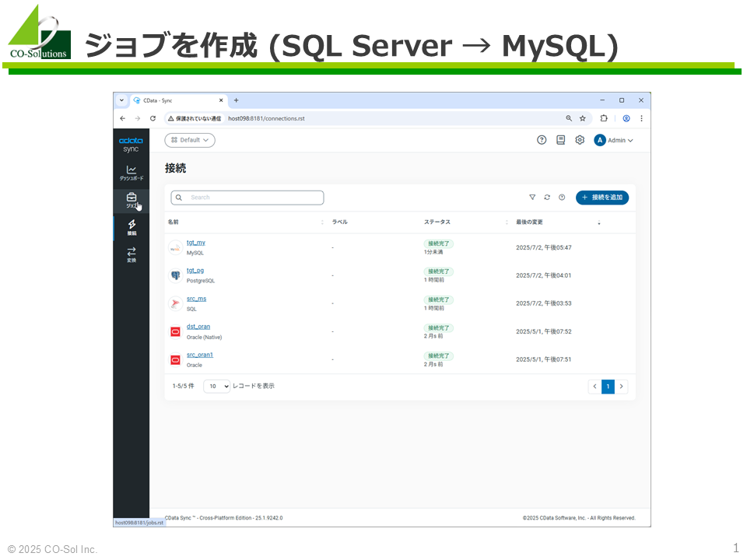The image size is (747, 560).
Task: Open the ステータス column options menu
Action: coord(507,222)
